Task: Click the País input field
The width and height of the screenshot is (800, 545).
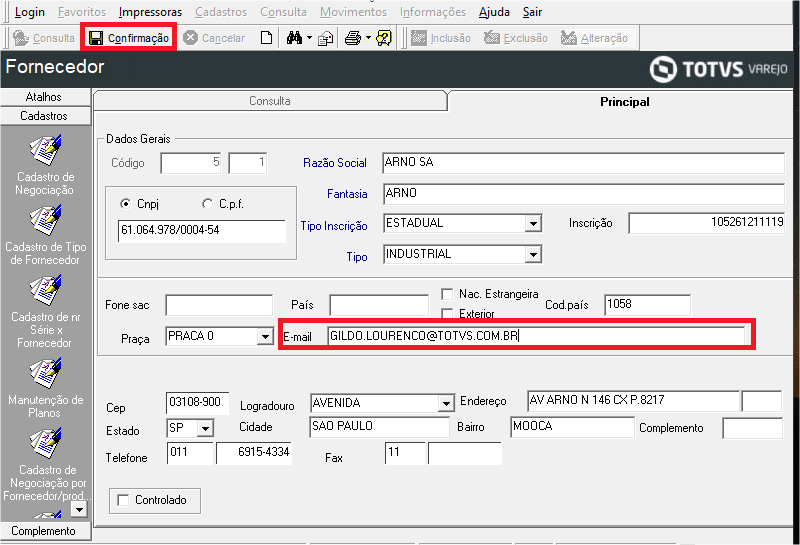Action: click(x=379, y=305)
